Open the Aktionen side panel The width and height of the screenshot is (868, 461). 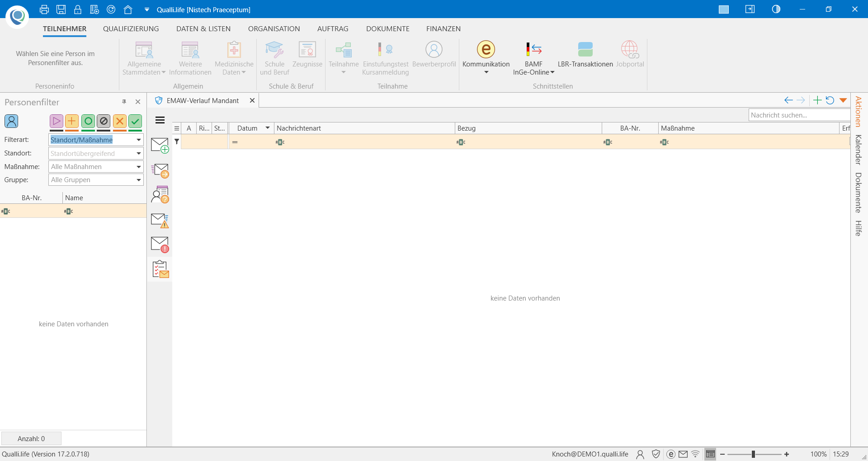pos(858,112)
